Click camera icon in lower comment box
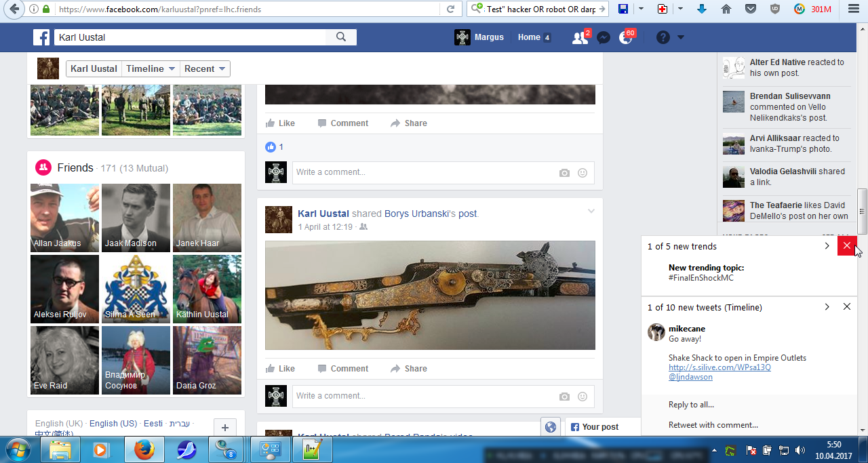 pyautogui.click(x=564, y=397)
